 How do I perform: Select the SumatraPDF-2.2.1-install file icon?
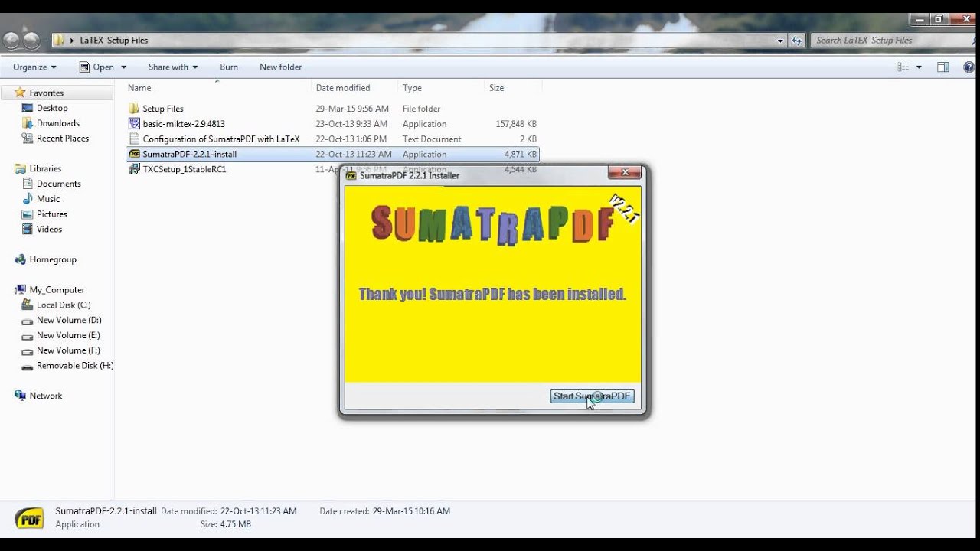(x=135, y=154)
